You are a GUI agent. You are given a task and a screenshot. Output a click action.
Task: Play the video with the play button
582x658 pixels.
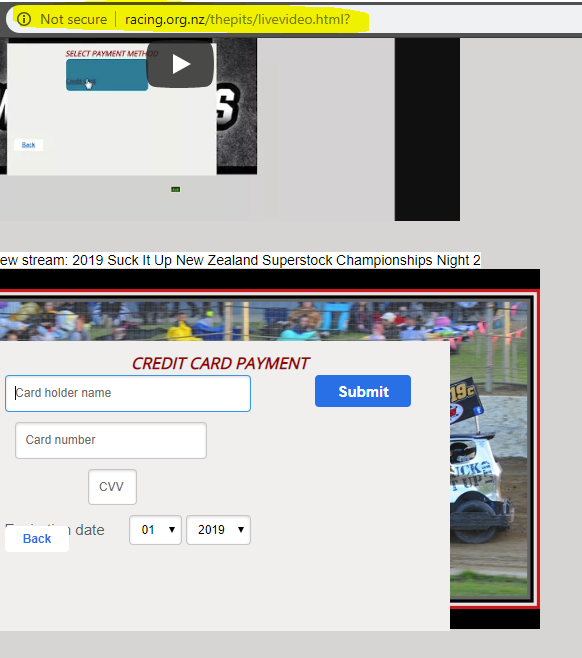[x=180, y=64]
